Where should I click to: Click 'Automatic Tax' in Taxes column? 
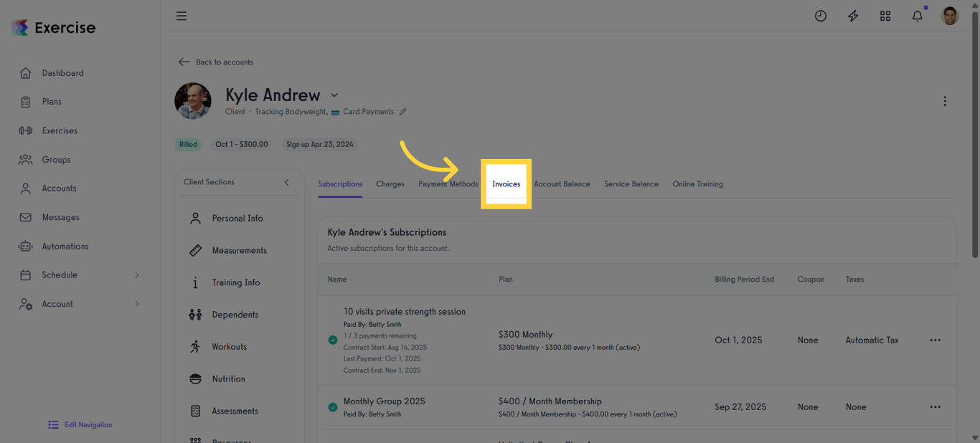872,340
